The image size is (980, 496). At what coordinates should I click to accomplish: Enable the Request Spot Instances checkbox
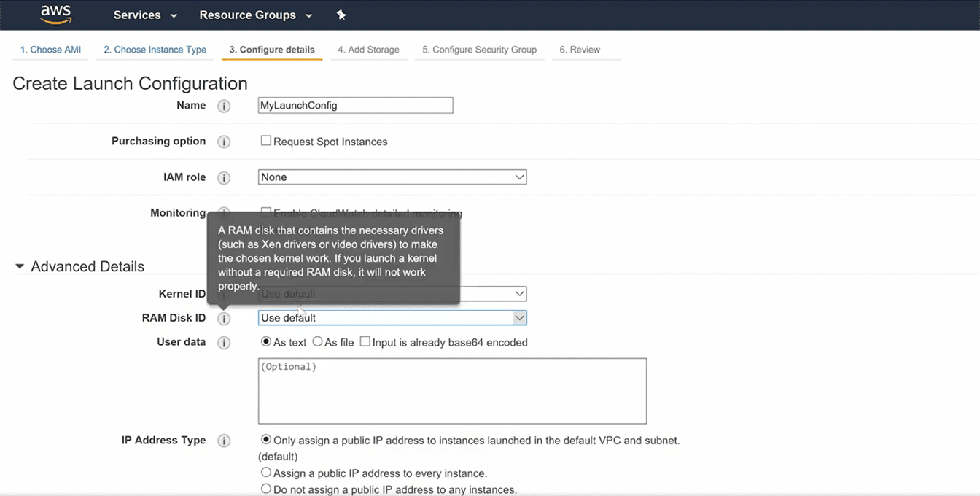(266, 141)
